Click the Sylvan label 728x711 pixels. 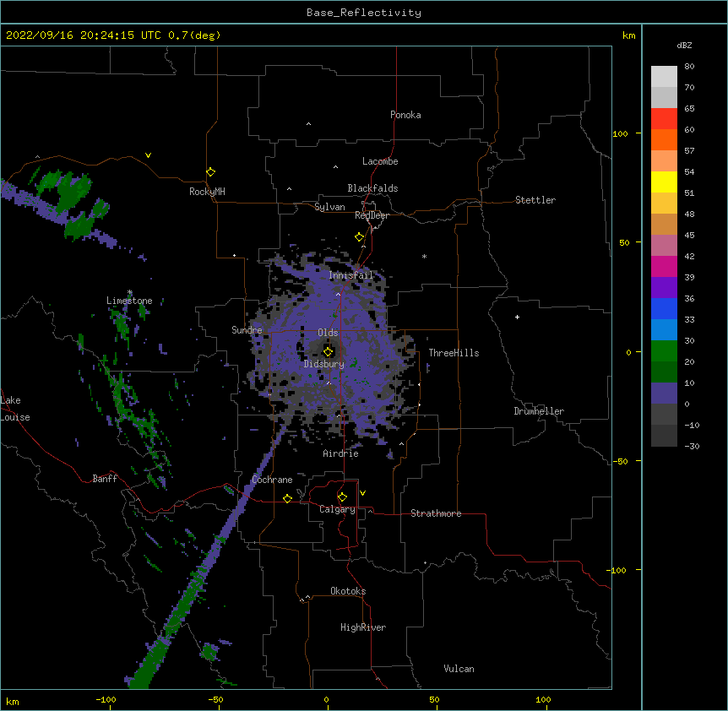point(329,207)
